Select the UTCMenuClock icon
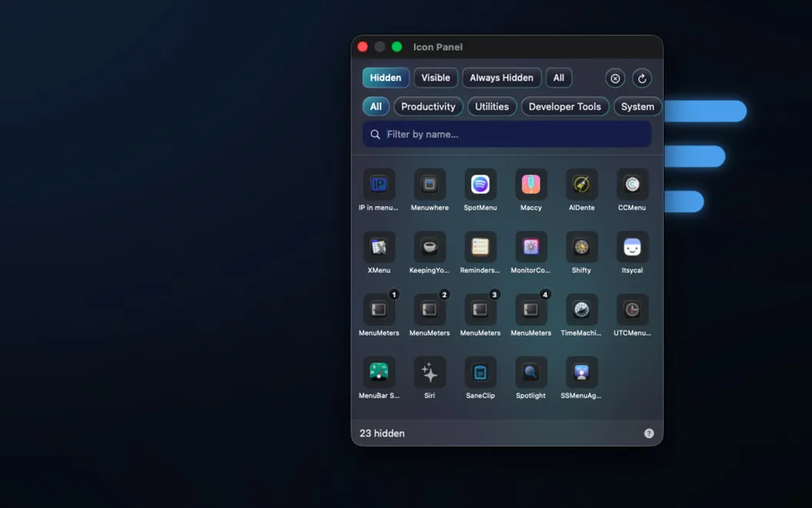Screen dimensions: 812x508 point(632,310)
